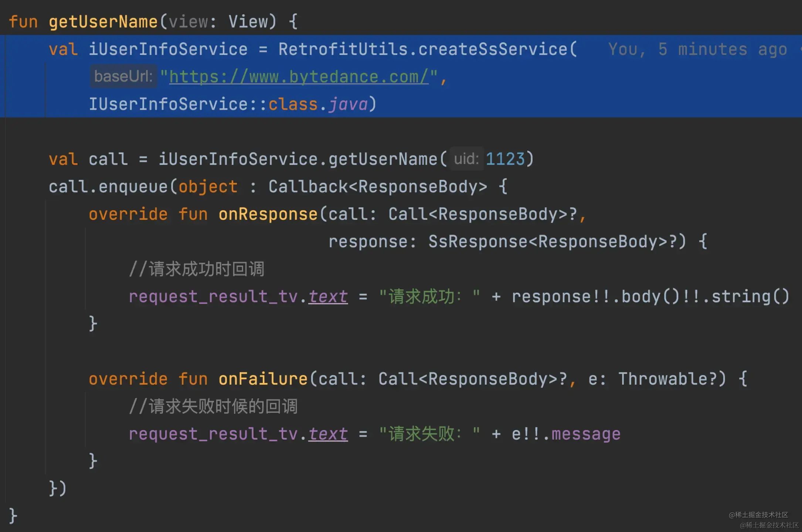Open the bytedance.com URL link

click(299, 77)
